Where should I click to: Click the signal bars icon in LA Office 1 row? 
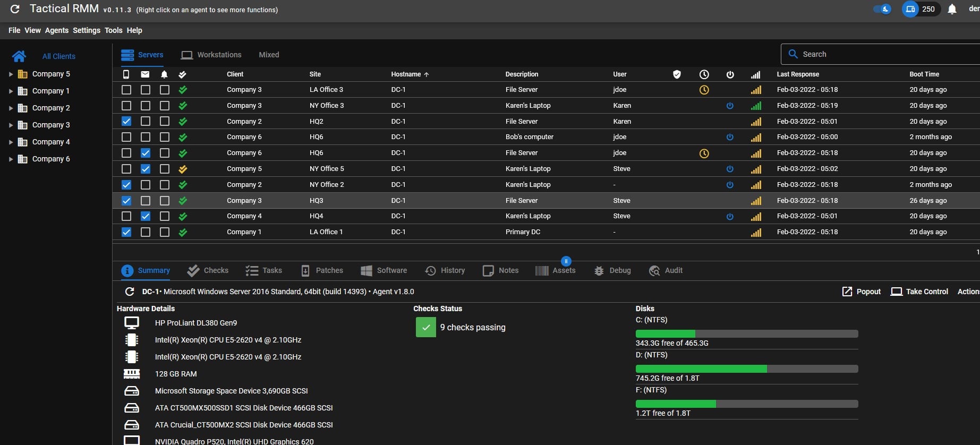(x=756, y=232)
